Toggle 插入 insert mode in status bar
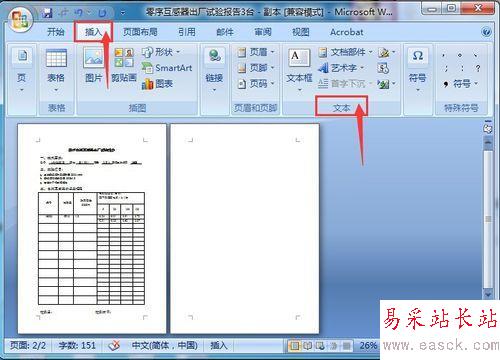This screenshot has width=500, height=360. (219, 346)
